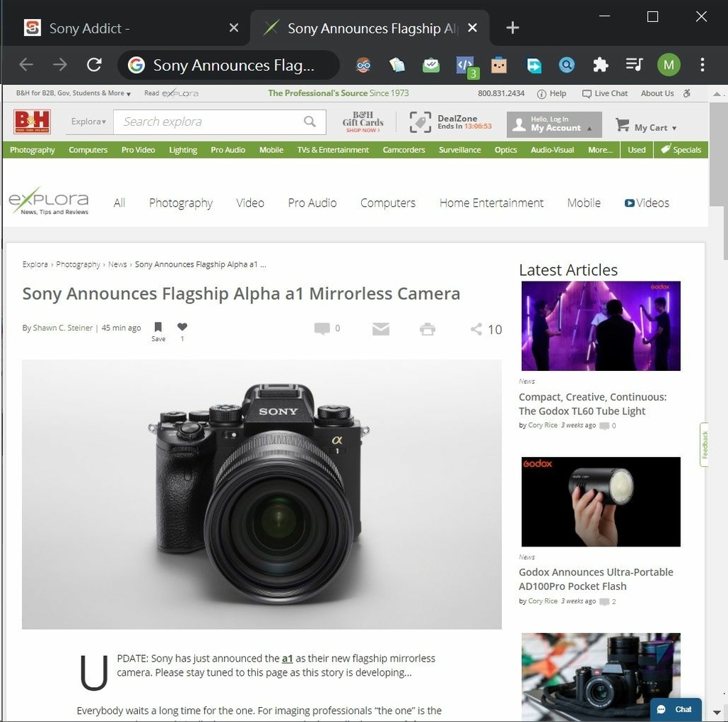
Task: Click the a1 link in the update text
Action: point(287,659)
